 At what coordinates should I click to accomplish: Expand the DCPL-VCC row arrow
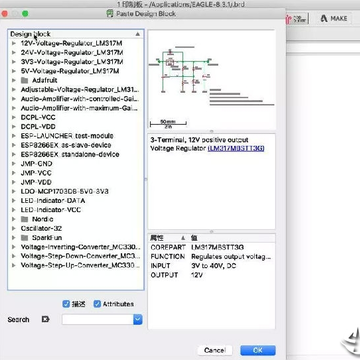click(14, 117)
